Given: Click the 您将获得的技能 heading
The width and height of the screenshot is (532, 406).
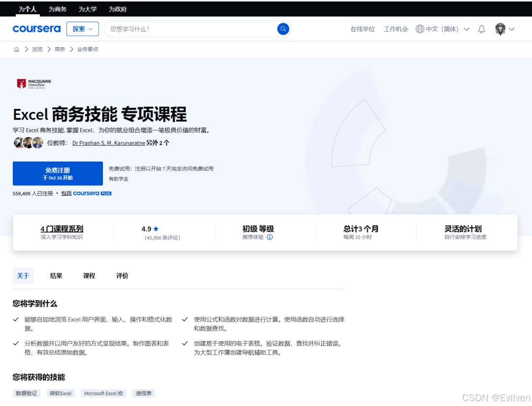Looking at the screenshot, I should point(39,377).
